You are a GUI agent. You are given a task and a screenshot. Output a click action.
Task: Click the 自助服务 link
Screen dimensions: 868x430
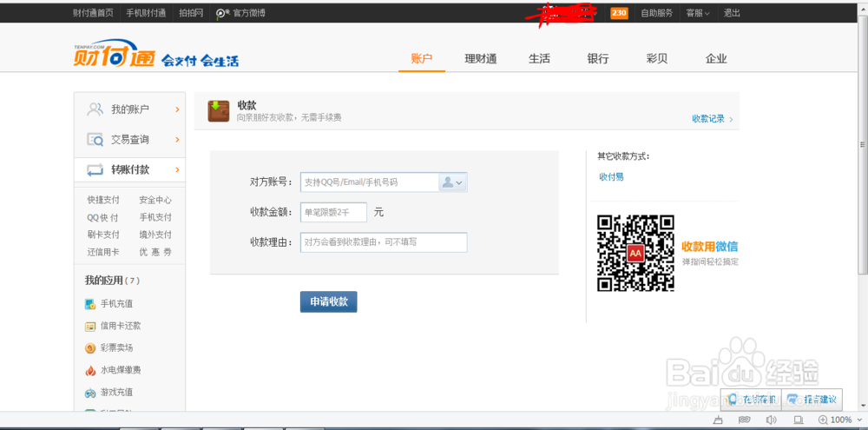(x=656, y=13)
